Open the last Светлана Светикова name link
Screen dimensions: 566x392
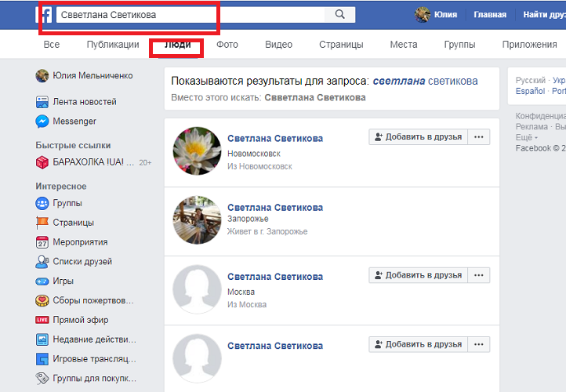[275, 346]
